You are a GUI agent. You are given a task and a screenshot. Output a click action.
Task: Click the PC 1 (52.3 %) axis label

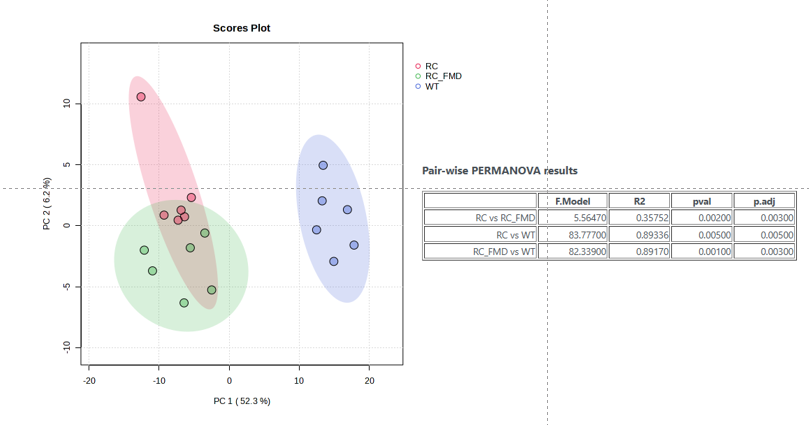241,401
